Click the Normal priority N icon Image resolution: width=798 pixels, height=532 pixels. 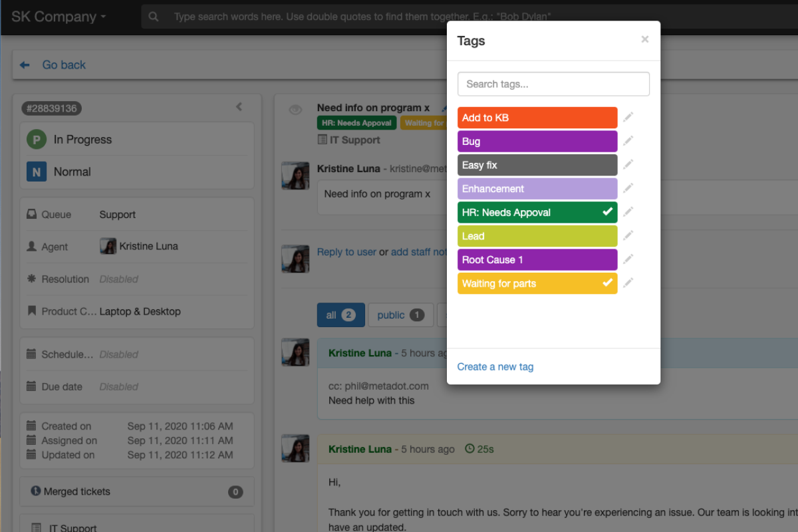36,172
